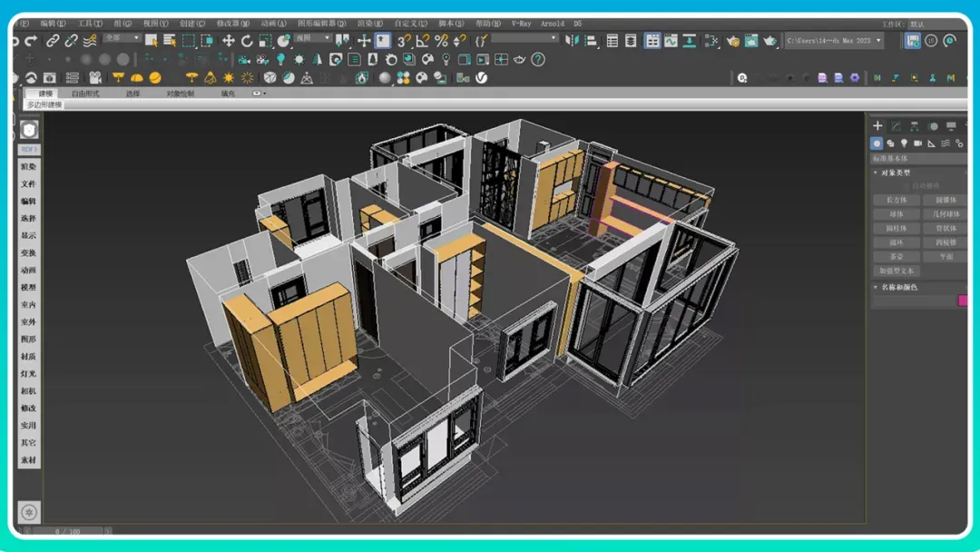Screen dimensions: 980x552
Task: Click the pink object color swatch
Action: 963,301
